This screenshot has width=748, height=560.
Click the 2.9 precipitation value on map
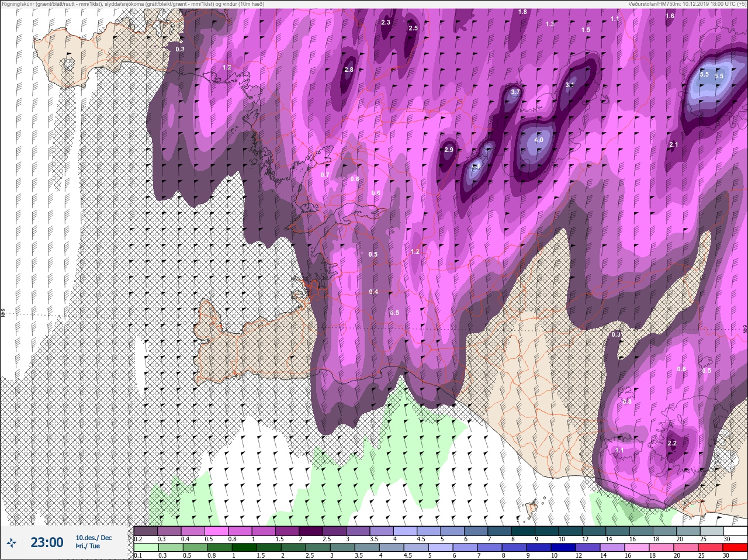pyautogui.click(x=449, y=150)
